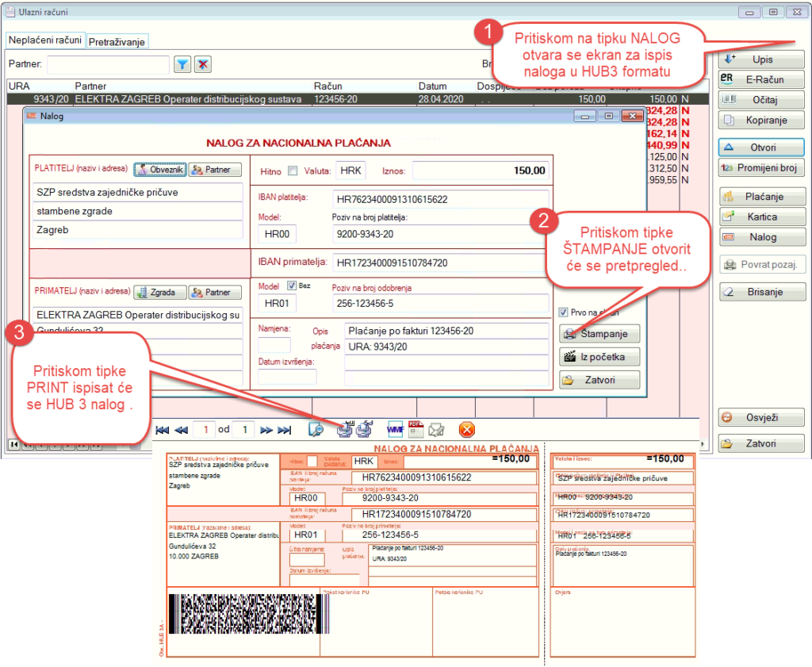812x667 pixels.
Task: Open Kartica from the right panel
Action: point(762,217)
